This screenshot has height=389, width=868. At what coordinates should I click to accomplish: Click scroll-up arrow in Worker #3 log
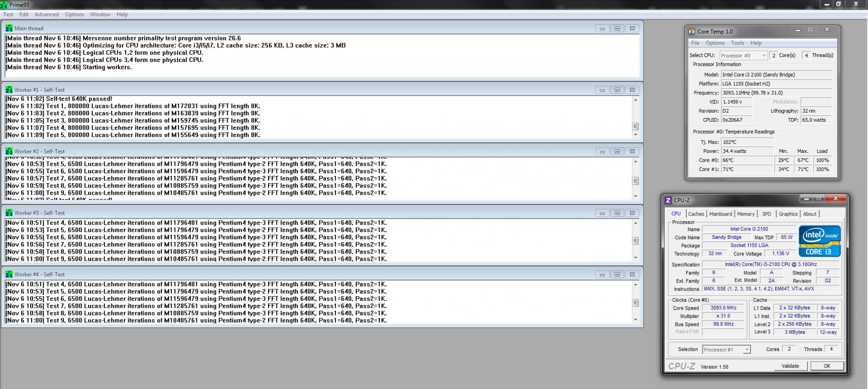(636, 223)
